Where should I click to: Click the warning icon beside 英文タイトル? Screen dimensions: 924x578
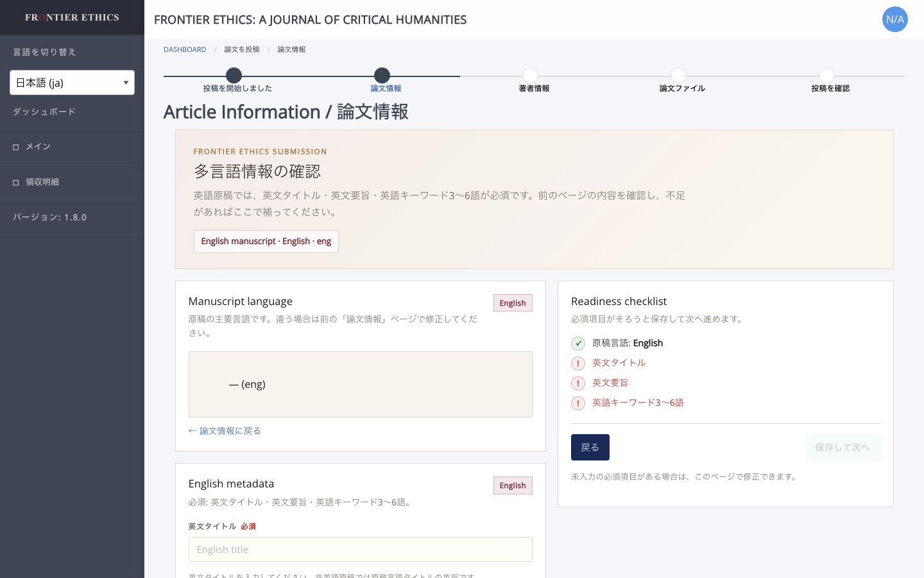[578, 363]
